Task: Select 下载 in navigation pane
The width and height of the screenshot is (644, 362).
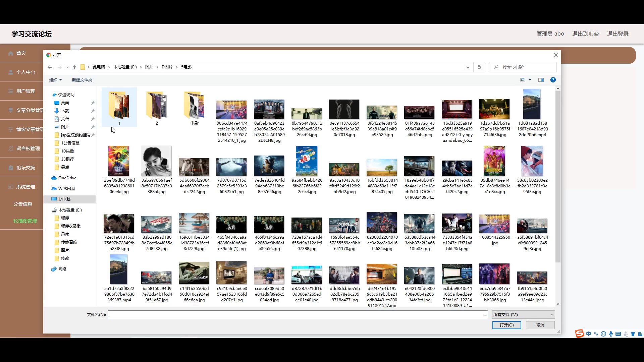Action: 65,111
